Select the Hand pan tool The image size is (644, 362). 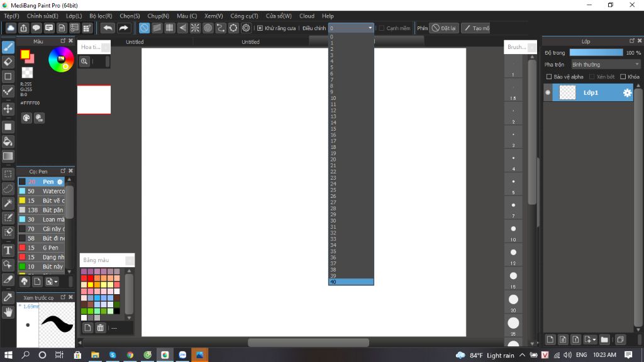8,312
